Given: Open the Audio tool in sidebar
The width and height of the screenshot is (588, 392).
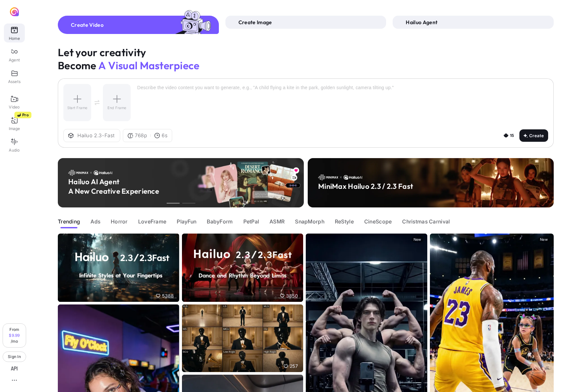Looking at the screenshot, I should click(x=14, y=145).
